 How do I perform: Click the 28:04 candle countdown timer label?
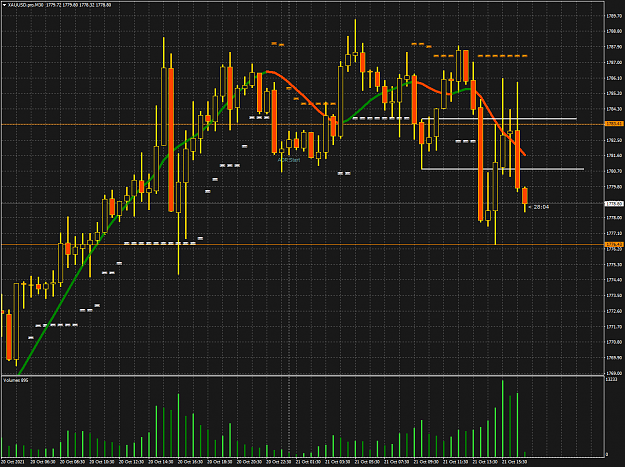point(541,207)
